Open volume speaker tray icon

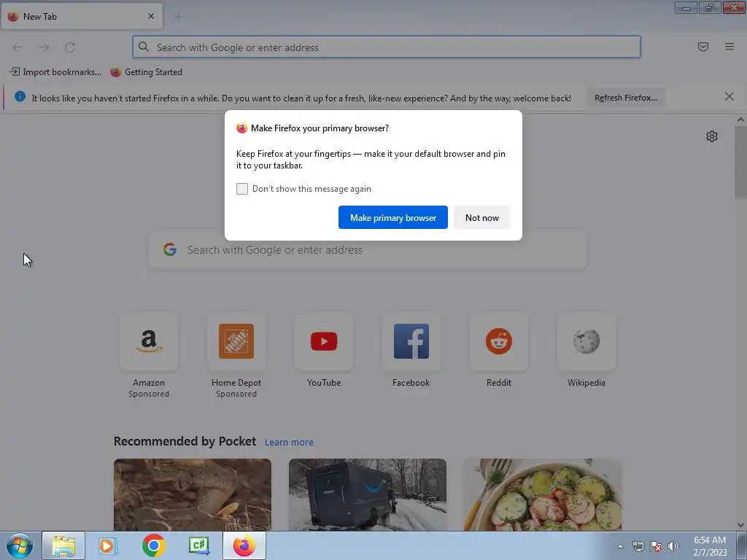pyautogui.click(x=673, y=546)
